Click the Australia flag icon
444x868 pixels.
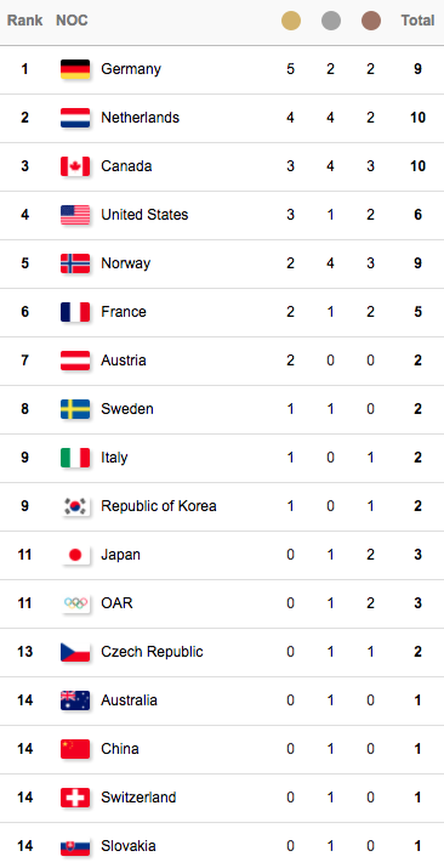[75, 700]
